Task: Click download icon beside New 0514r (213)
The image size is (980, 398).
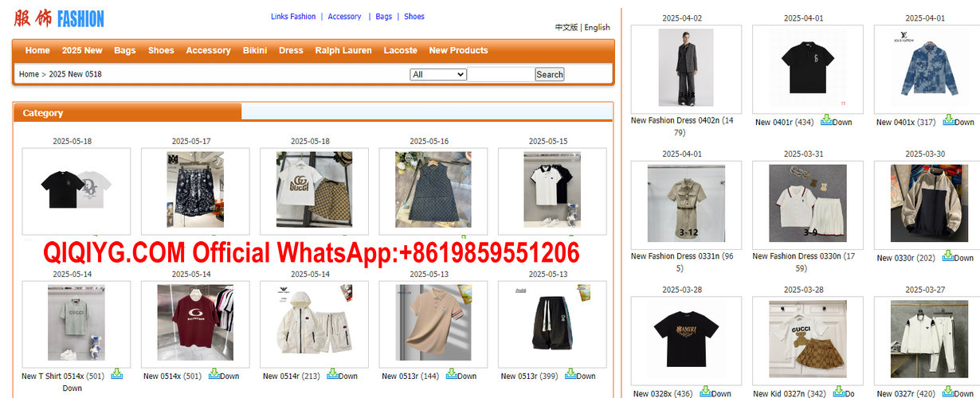Action: point(332,373)
